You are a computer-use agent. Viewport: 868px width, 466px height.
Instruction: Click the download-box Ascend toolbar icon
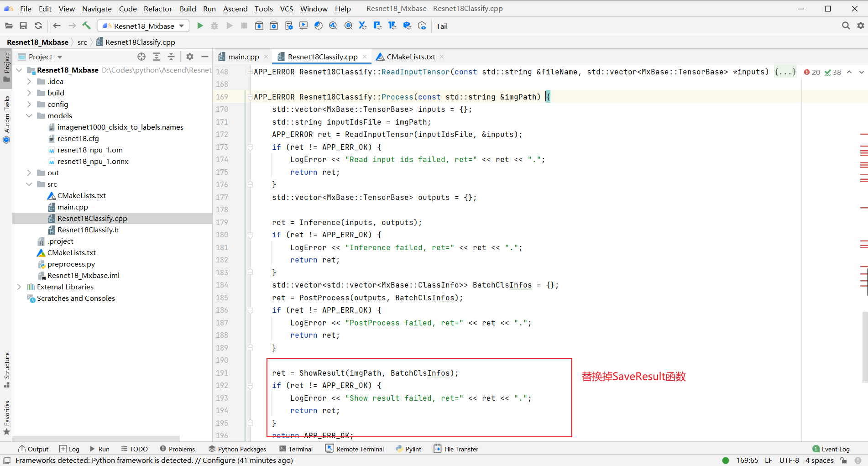[259, 26]
